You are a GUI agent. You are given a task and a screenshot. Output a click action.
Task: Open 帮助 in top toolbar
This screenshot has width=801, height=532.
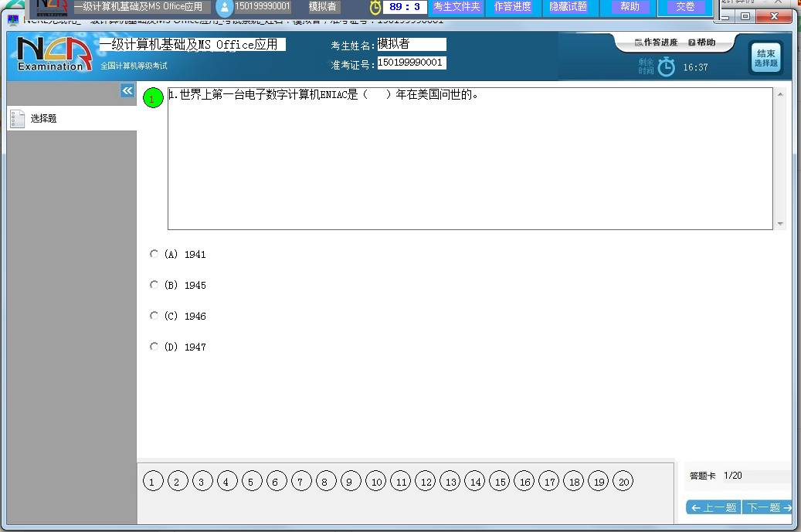pyautogui.click(x=630, y=7)
